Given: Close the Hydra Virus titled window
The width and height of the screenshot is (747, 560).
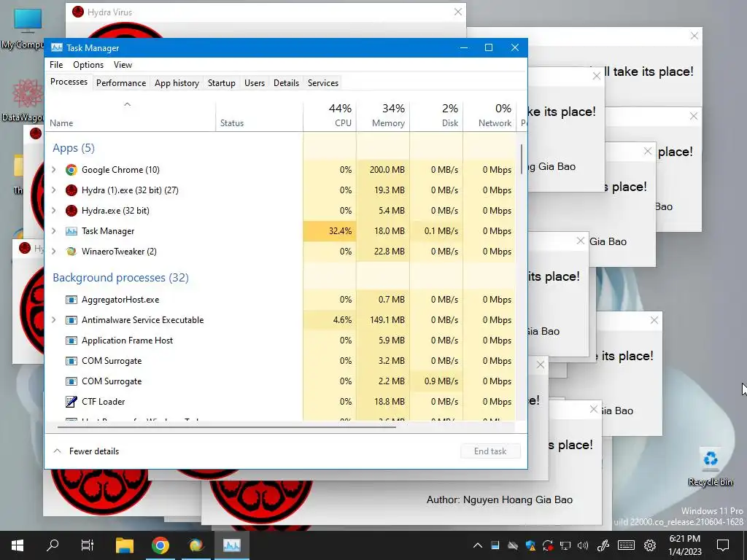Looking at the screenshot, I should click(458, 12).
